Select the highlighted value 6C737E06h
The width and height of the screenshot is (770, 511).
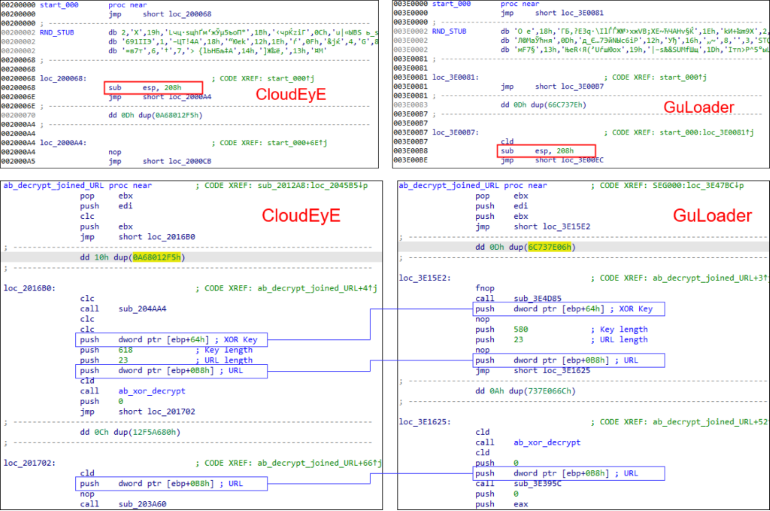550,247
